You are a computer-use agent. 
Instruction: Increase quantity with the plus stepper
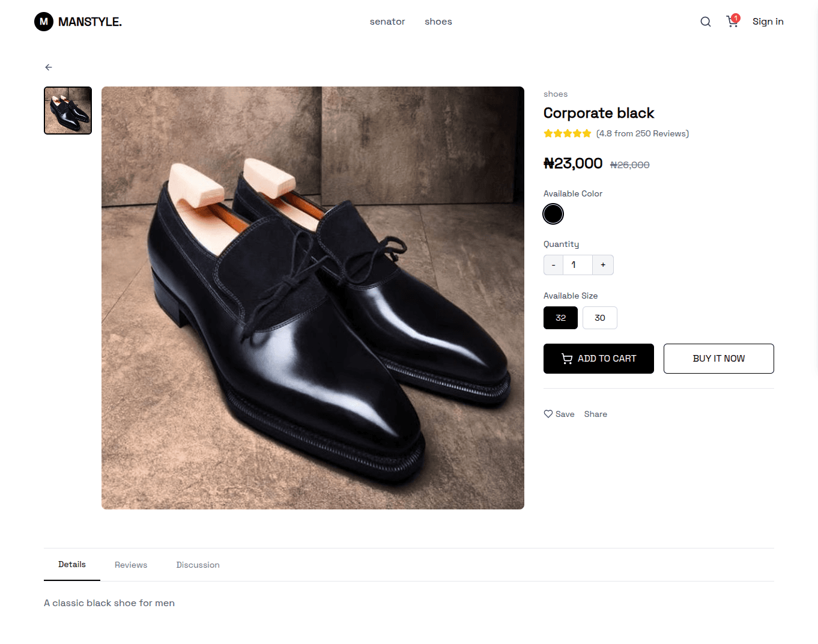click(x=603, y=265)
